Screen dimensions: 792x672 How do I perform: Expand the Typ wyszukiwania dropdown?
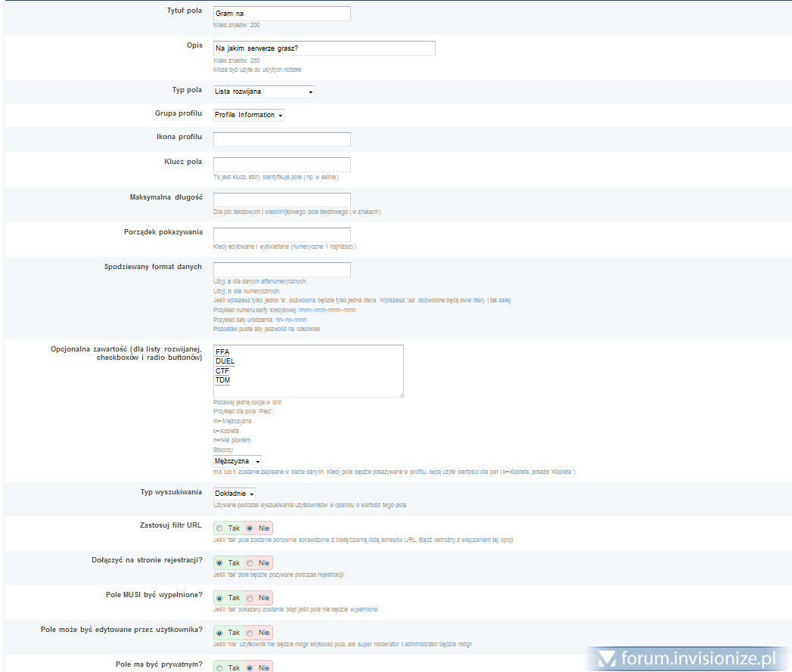point(234,494)
